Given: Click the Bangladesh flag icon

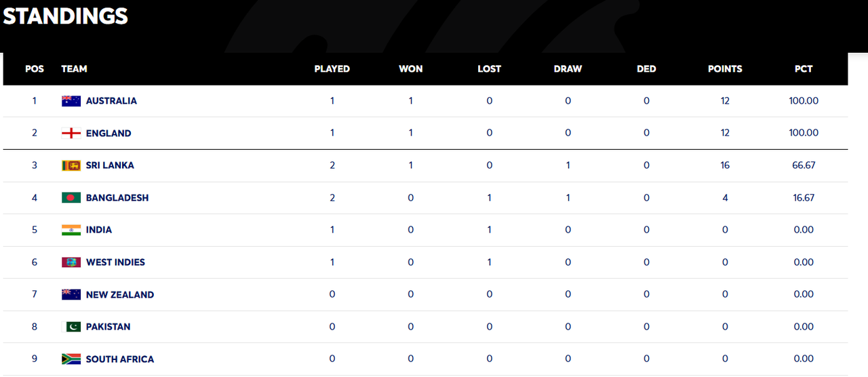Looking at the screenshot, I should tap(71, 198).
